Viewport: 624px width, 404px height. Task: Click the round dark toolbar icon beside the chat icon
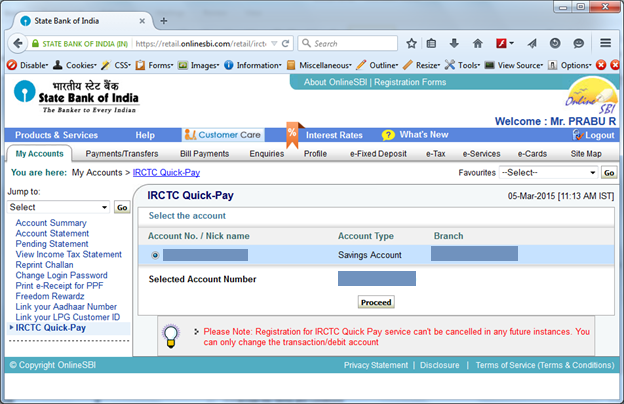click(555, 43)
